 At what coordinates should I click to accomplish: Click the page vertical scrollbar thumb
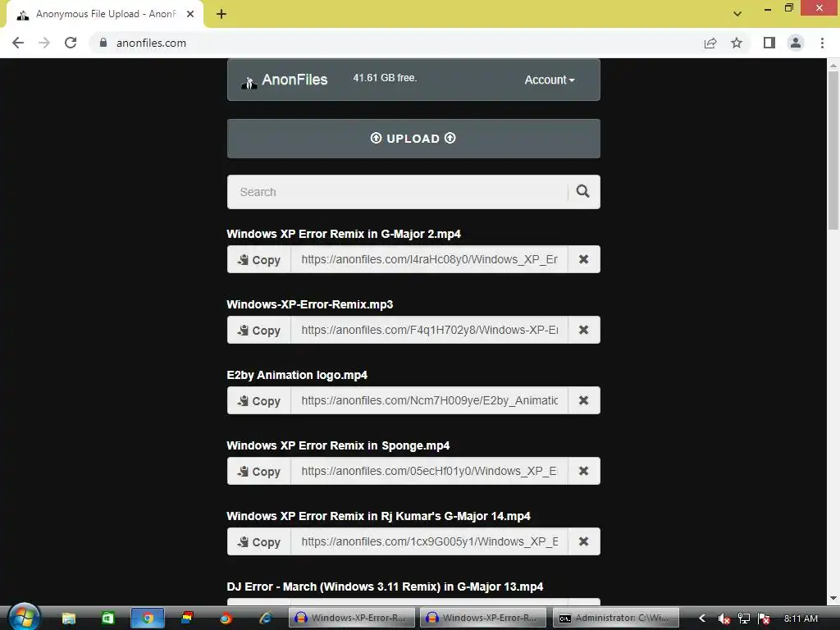pos(833,150)
